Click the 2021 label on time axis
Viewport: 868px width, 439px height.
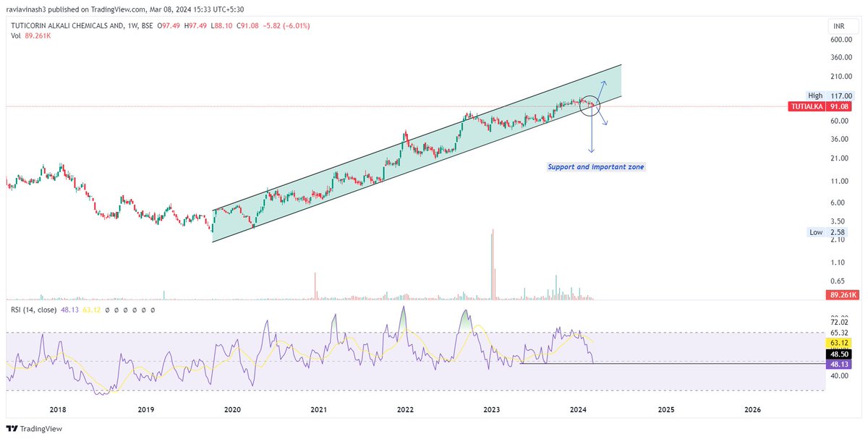(x=318, y=409)
